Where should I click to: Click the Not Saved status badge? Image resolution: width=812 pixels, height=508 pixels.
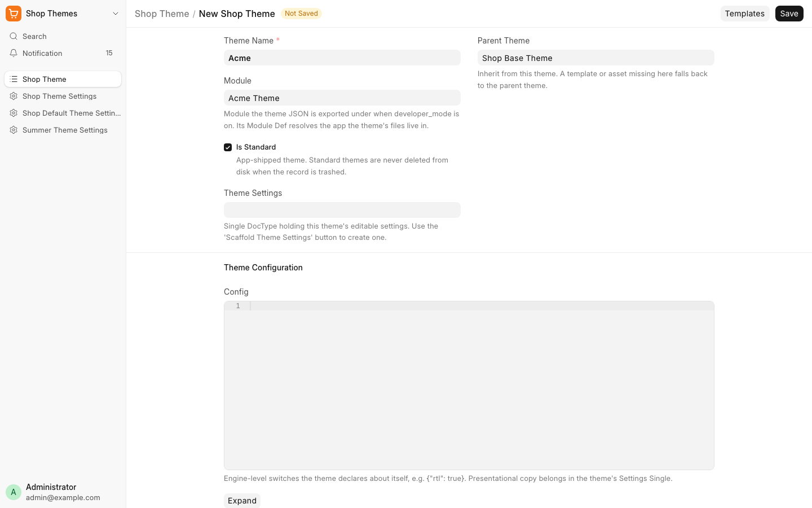[301, 14]
